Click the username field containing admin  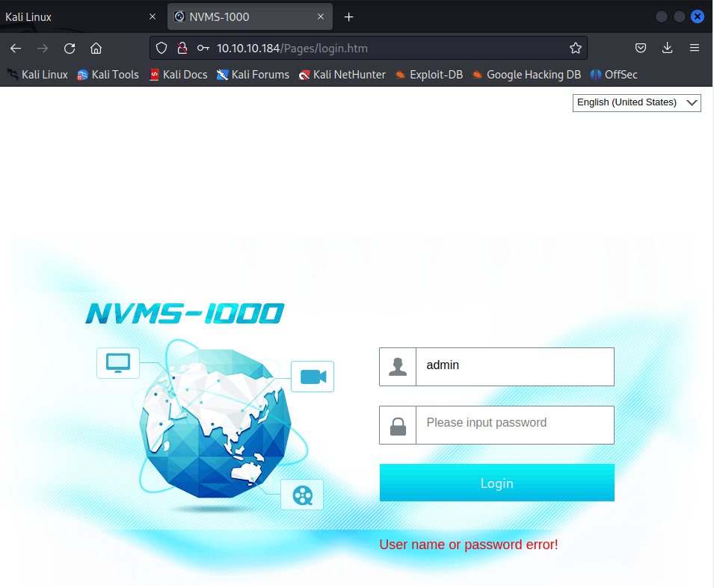(x=515, y=367)
